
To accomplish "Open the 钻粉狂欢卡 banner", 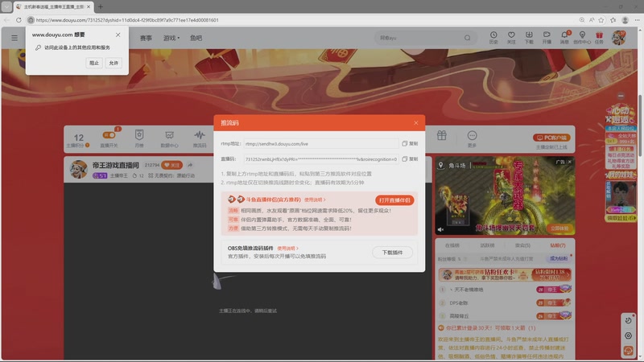I will point(505,274).
